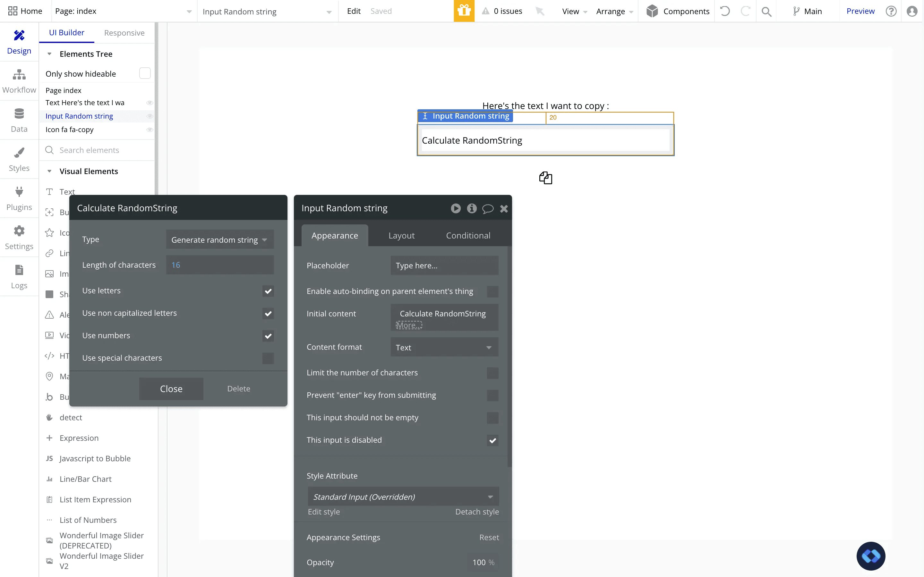Open the Styles panel
The height and width of the screenshot is (577, 924).
coord(19,158)
